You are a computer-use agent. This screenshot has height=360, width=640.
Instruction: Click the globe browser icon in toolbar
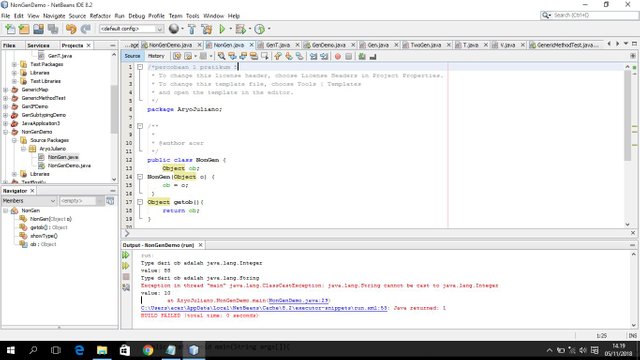(174, 29)
